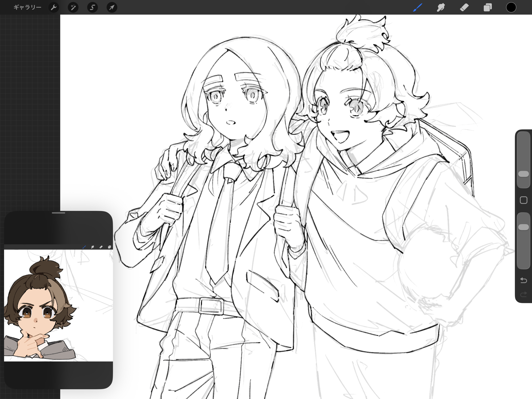The width and height of the screenshot is (532, 399).
Task: Open the Layers panel from top toolbar
Action: point(488,7)
